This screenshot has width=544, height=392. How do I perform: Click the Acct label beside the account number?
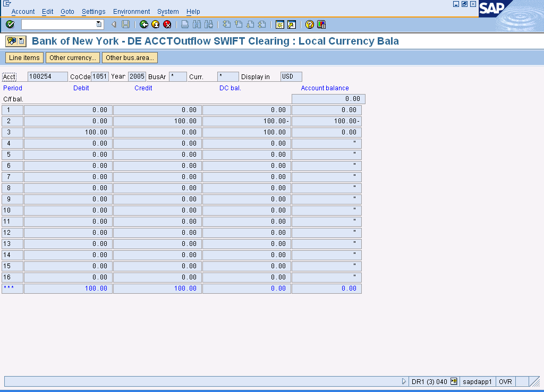point(10,77)
